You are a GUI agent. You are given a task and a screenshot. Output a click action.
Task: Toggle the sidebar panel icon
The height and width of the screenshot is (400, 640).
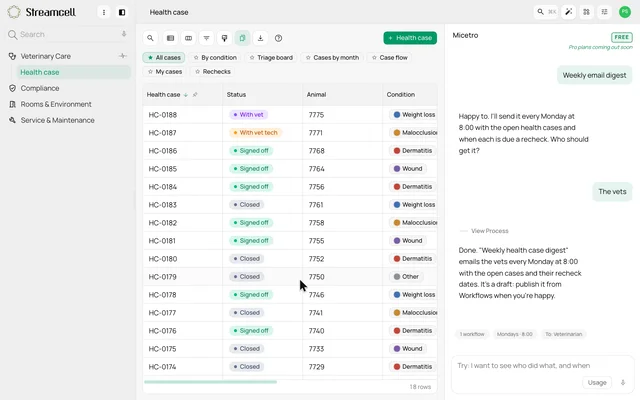coord(122,12)
